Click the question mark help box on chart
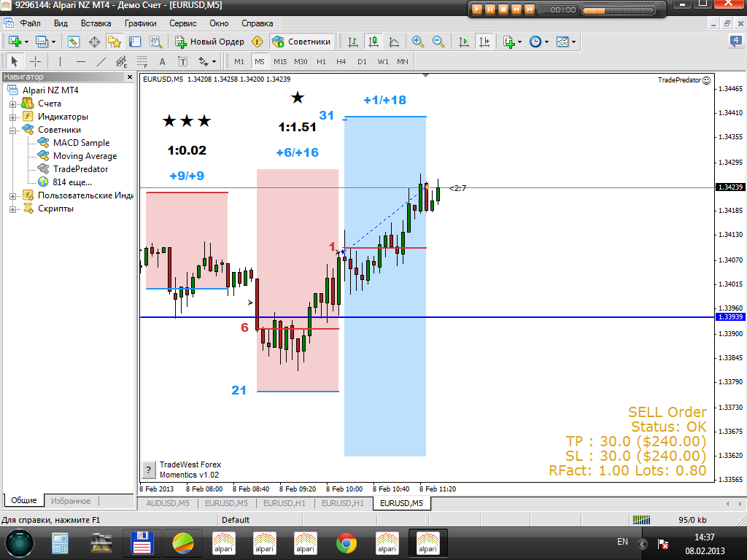 (149, 470)
